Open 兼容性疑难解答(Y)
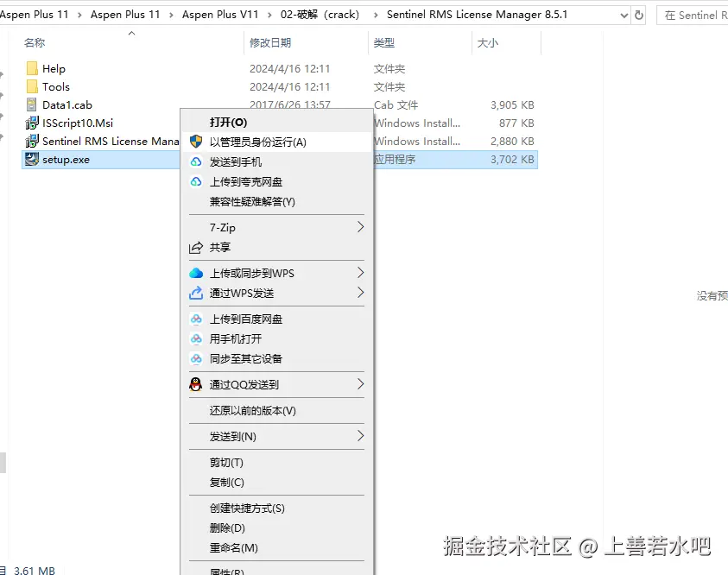Image resolution: width=728 pixels, height=575 pixels. click(x=276, y=202)
